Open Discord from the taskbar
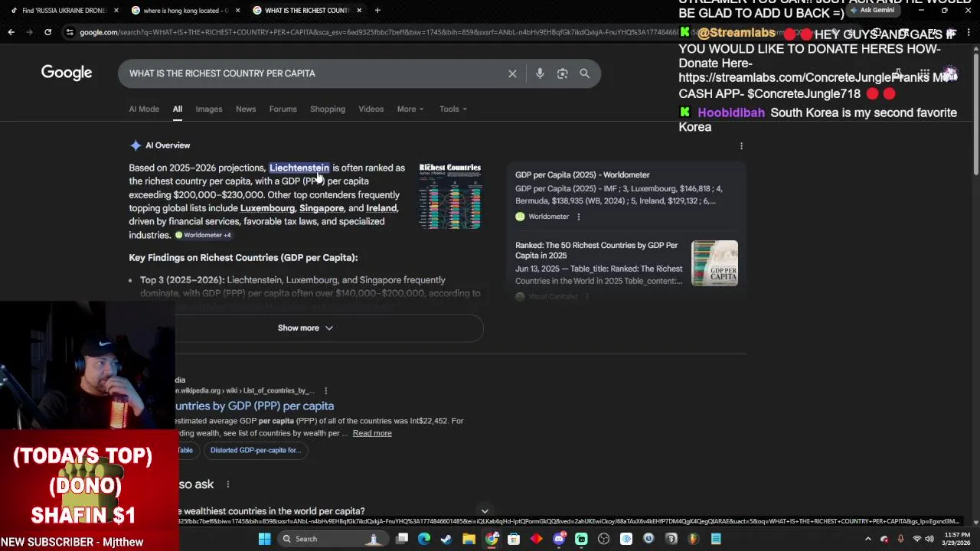 559,539
